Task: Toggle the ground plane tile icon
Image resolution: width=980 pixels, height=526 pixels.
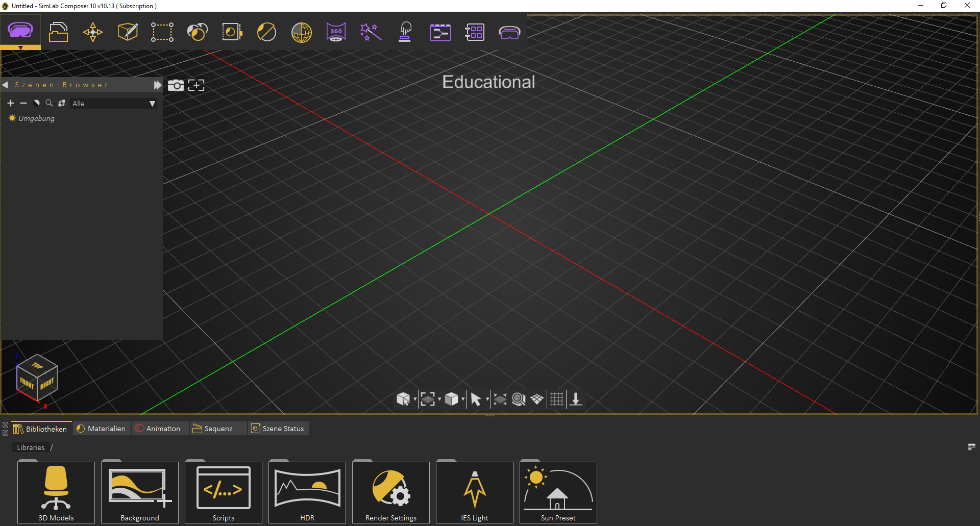Action: [x=537, y=399]
